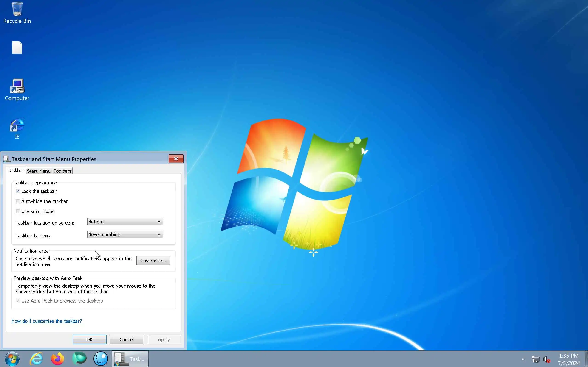Enable Use small icons option
Viewport: 588px width, 367px height.
coord(18,211)
